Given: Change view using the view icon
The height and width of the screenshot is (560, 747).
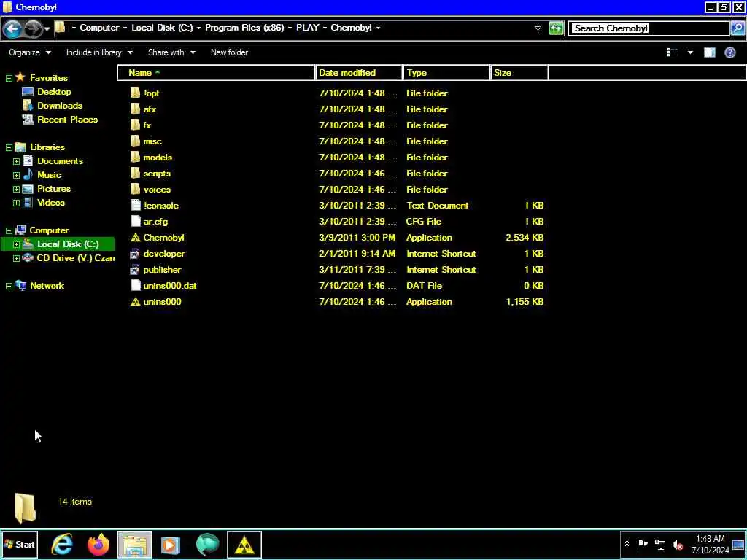Looking at the screenshot, I should point(672,52).
